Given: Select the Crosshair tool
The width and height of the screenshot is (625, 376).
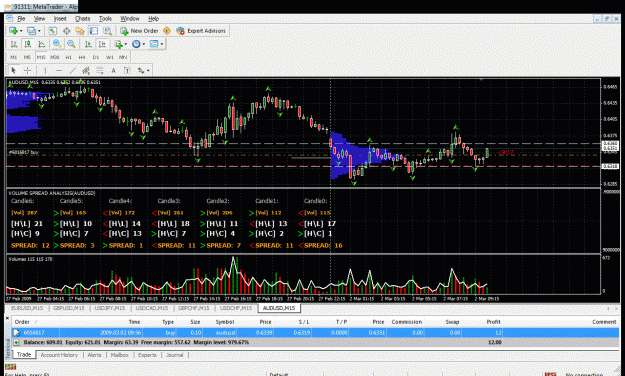Looking at the screenshot, I should (28, 71).
